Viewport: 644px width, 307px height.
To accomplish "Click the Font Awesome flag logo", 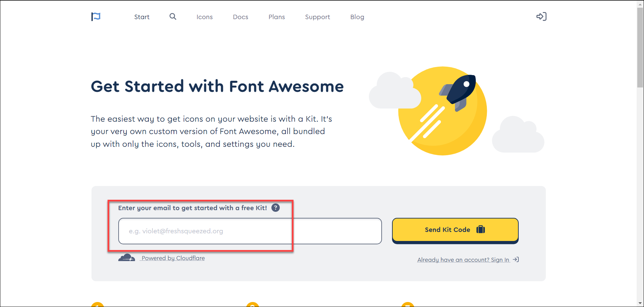I will pos(96,17).
